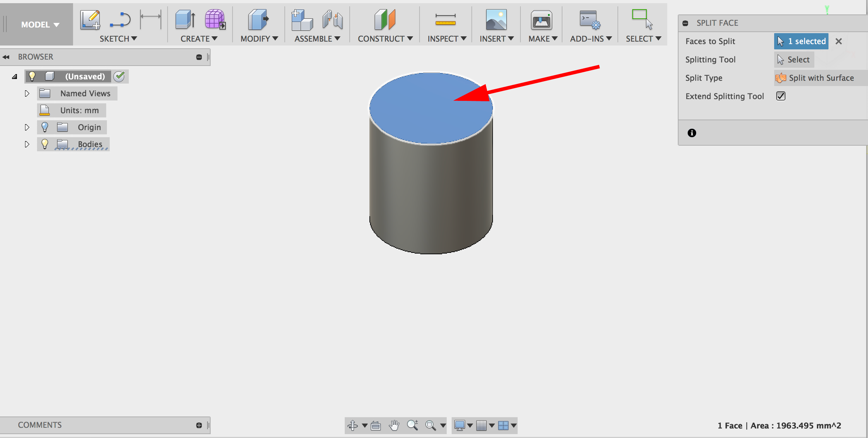868x438 pixels.
Task: Toggle Extend Splitting Tool checkbox
Action: click(x=780, y=96)
